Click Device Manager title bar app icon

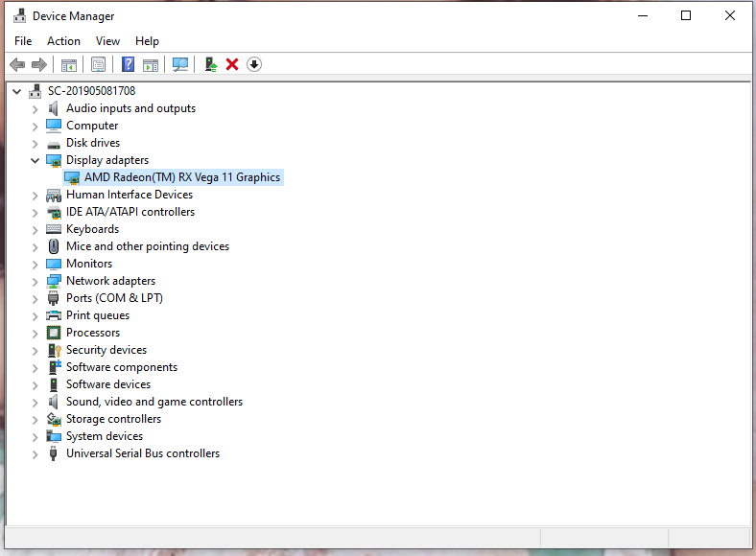click(20, 16)
